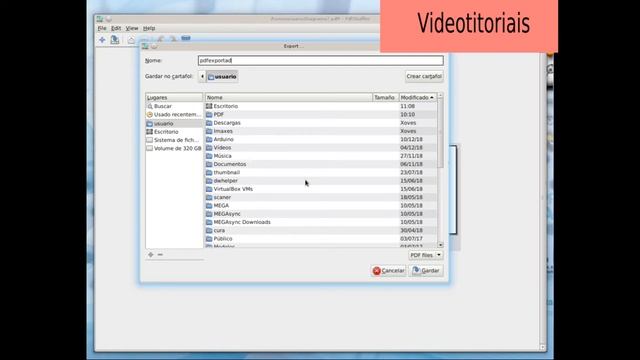Click the save document icon in PdfShuffler toolbar
Screen dimensions: 640x360
pyautogui.click(x=115, y=40)
